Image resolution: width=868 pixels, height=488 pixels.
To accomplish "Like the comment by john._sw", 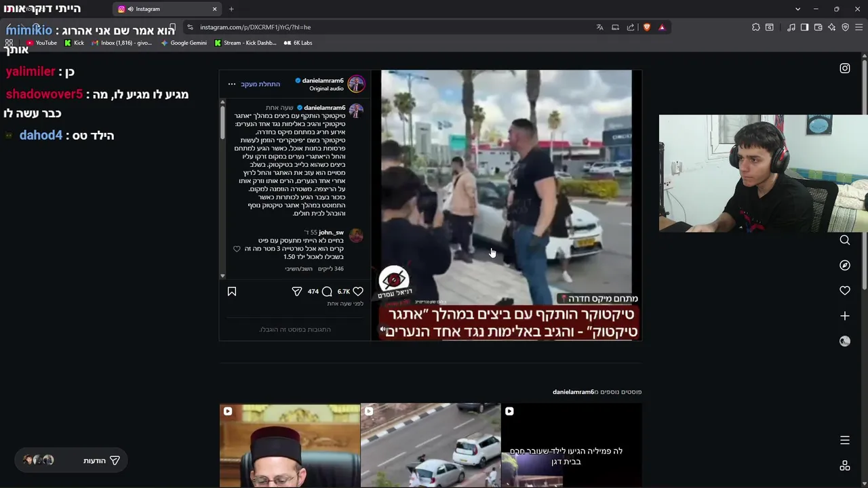I will [237, 249].
